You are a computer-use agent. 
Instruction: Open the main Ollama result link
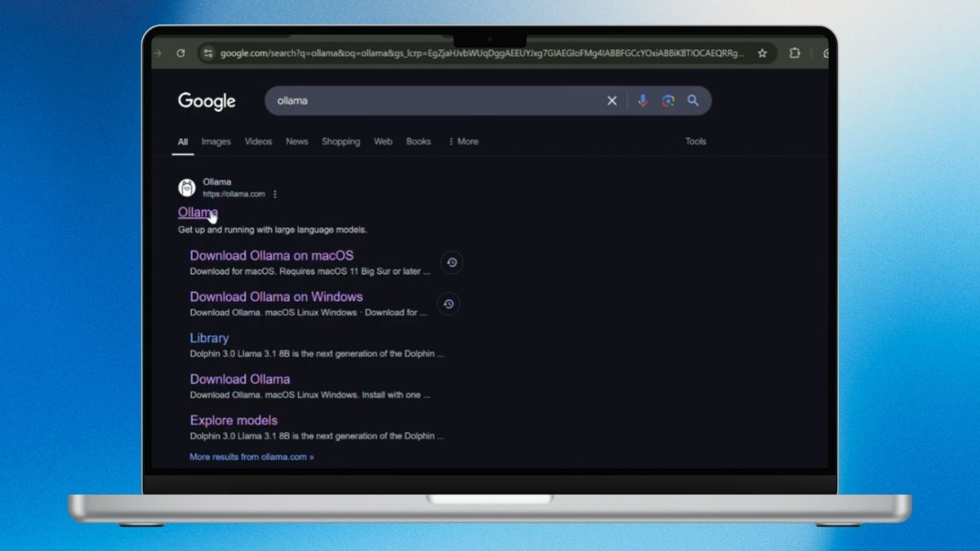tap(198, 212)
